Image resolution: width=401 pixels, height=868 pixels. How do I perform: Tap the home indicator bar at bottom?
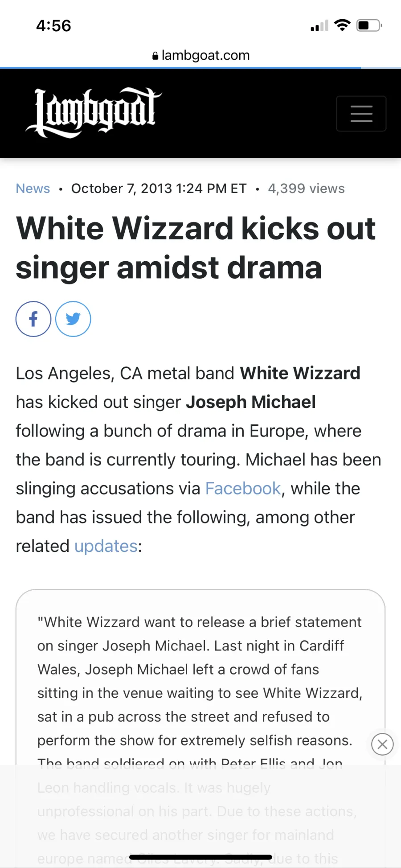(200, 857)
